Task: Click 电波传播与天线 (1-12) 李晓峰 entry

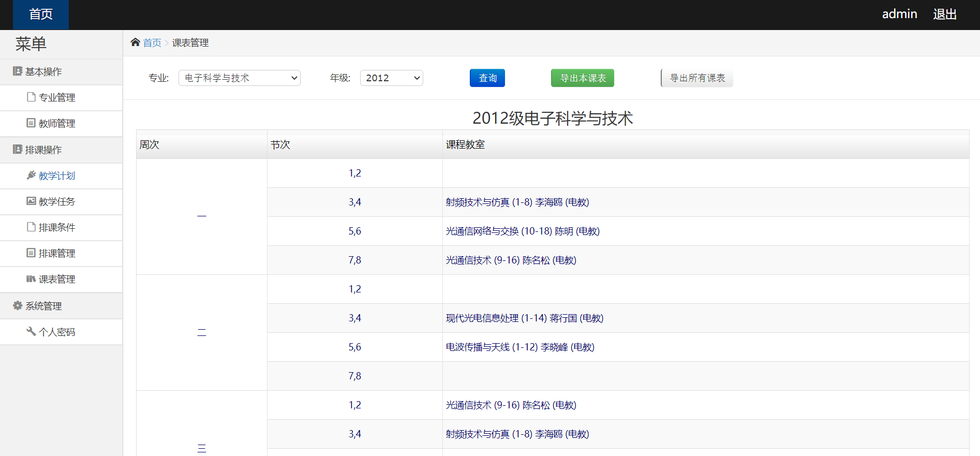Action: tap(520, 347)
